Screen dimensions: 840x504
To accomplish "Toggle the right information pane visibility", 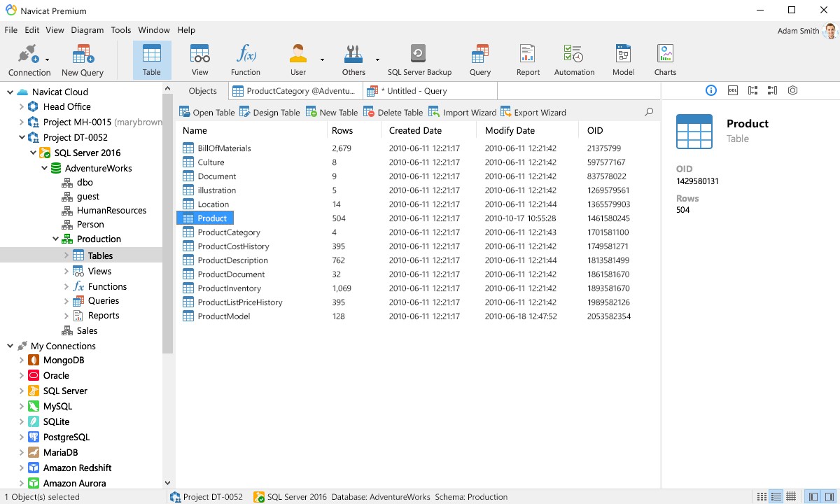I will point(827,497).
